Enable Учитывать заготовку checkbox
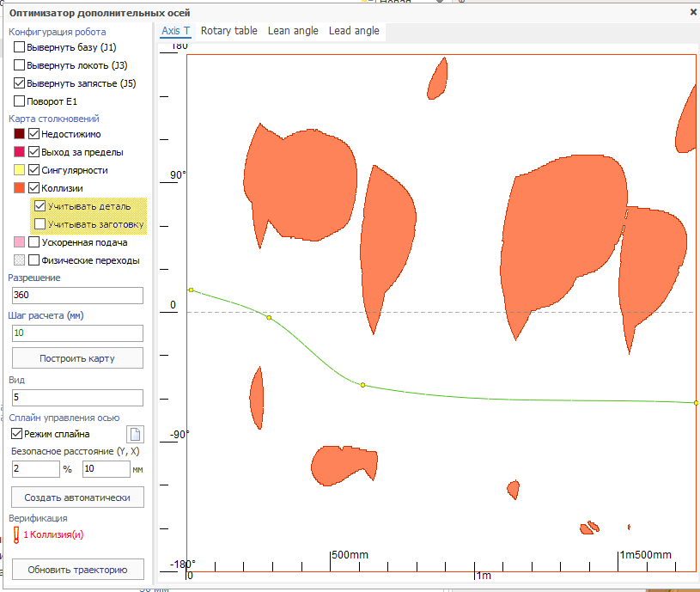 click(40, 224)
